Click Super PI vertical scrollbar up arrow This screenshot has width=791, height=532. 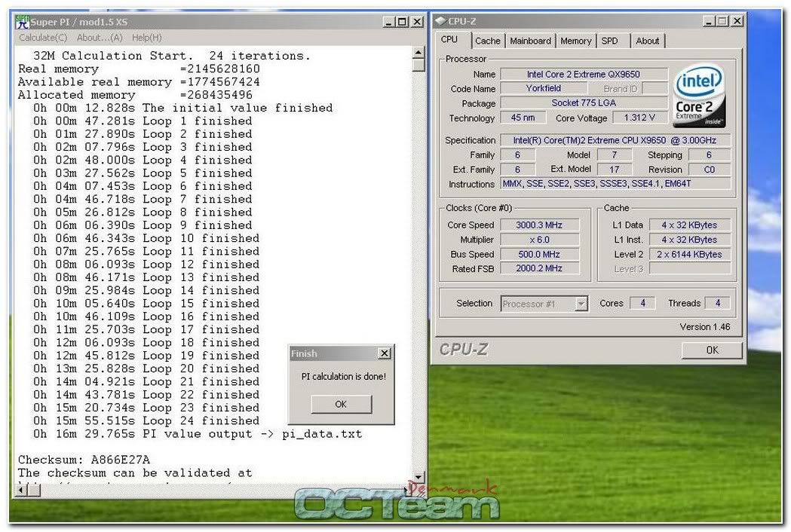coord(418,52)
